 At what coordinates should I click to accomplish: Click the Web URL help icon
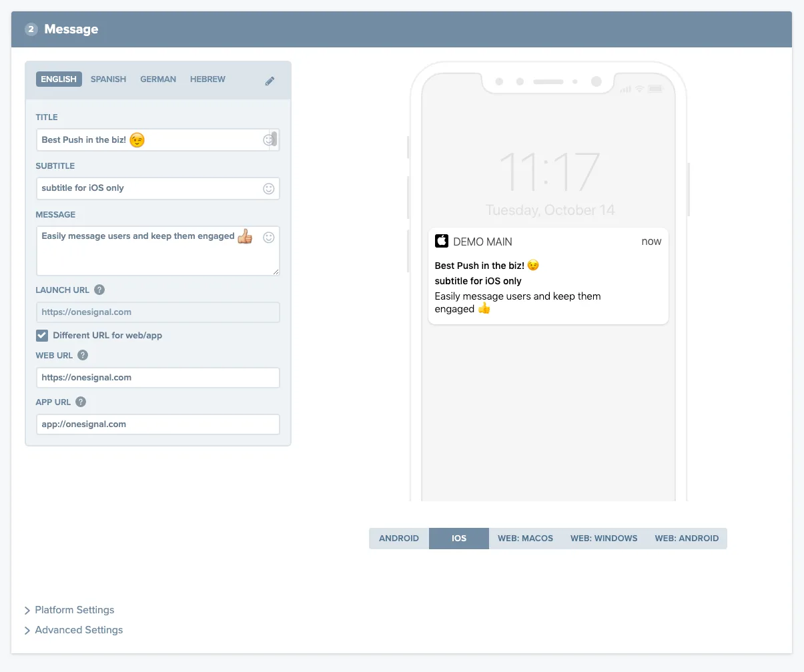click(81, 355)
